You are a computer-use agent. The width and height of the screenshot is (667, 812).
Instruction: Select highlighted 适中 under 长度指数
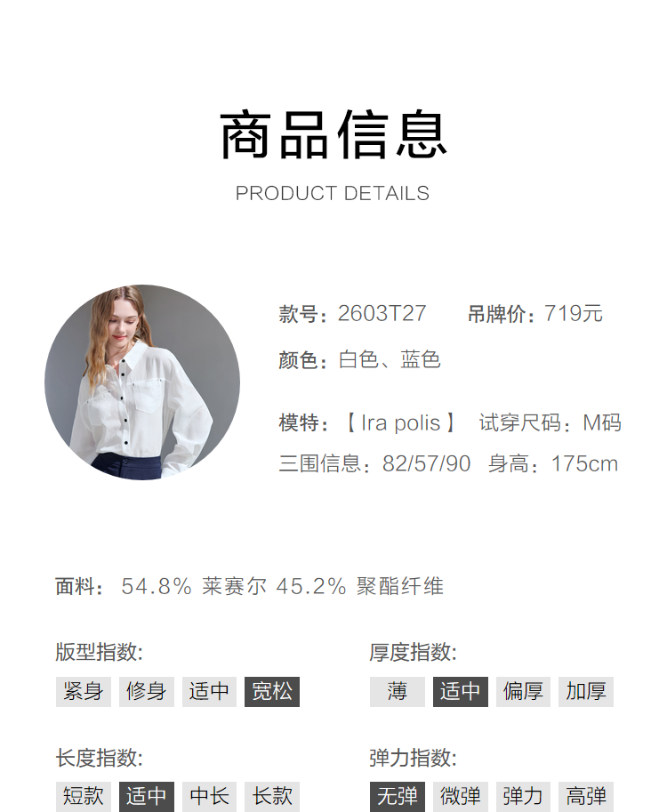pyautogui.click(x=147, y=797)
